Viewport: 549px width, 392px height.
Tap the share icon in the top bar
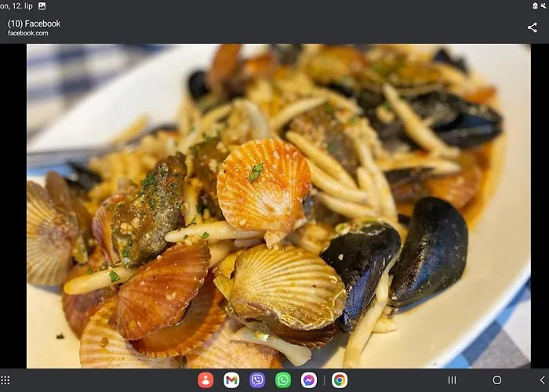533,27
